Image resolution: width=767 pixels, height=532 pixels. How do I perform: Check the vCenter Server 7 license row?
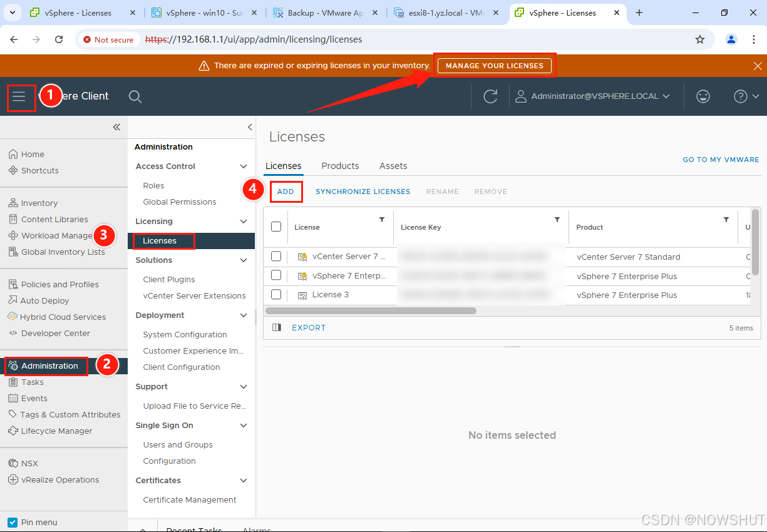[276, 256]
